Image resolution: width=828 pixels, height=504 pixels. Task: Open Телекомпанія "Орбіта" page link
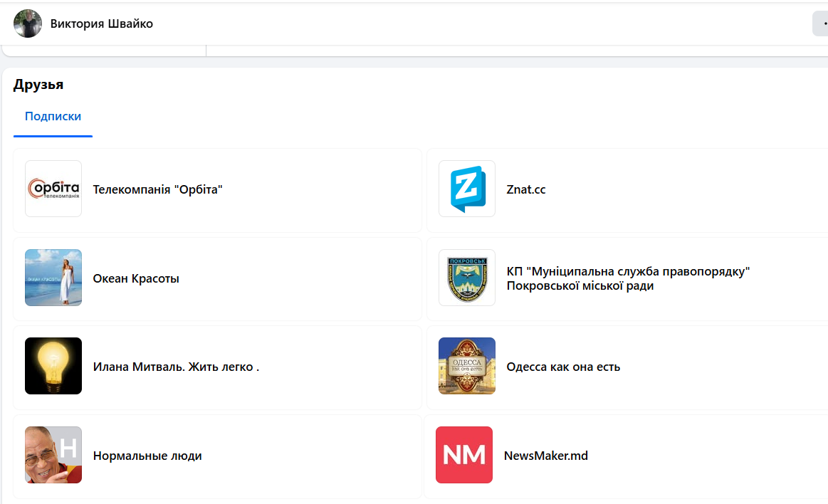(x=158, y=189)
